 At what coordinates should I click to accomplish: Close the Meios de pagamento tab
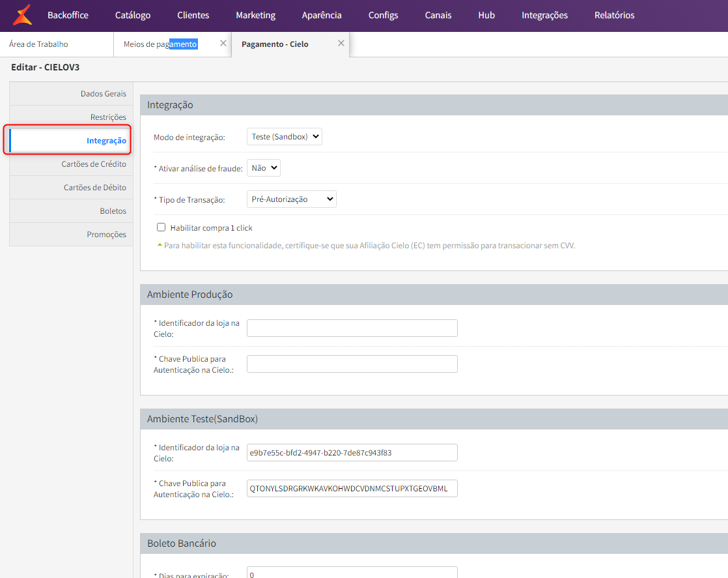tap(223, 43)
